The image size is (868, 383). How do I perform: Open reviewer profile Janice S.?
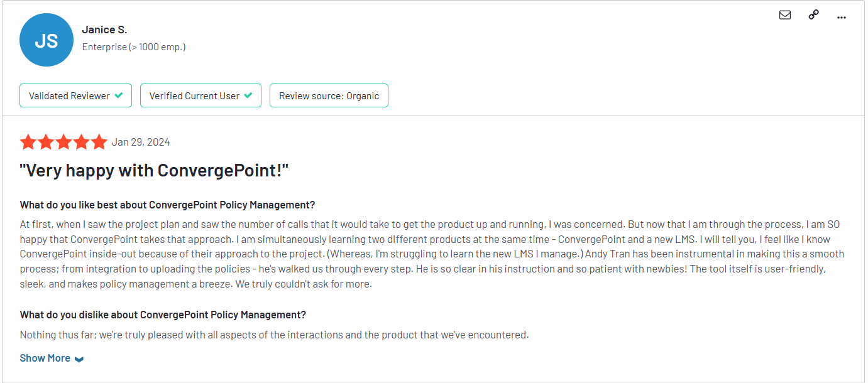tap(104, 29)
